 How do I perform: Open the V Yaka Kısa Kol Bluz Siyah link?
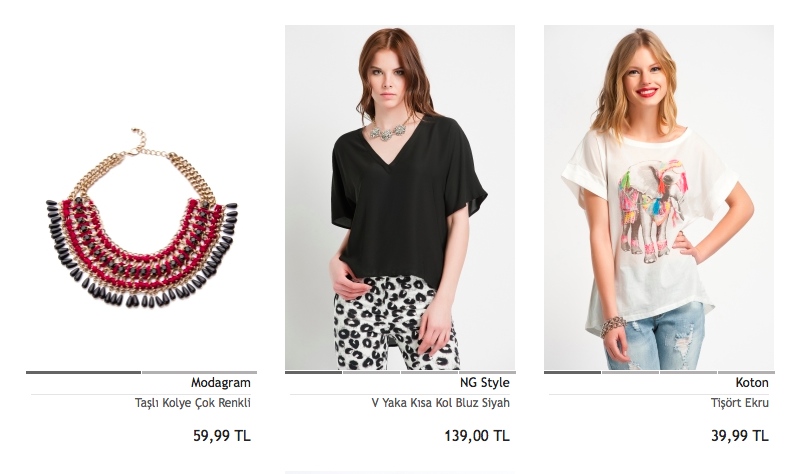pos(441,403)
